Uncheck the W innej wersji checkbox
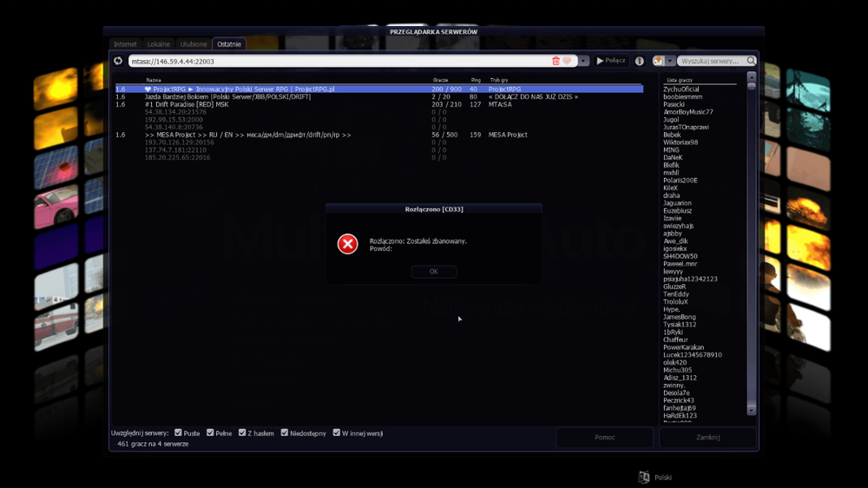Image resolution: width=868 pixels, height=488 pixels. coord(336,432)
